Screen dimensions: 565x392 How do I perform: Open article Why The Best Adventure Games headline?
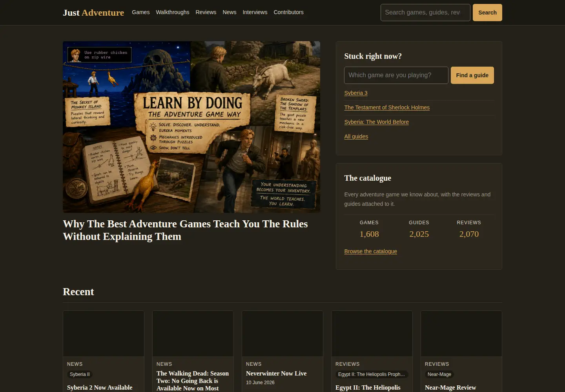[x=185, y=230]
